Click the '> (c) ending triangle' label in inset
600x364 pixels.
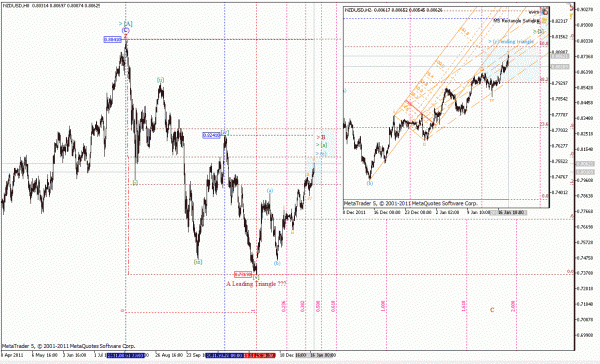pos(511,41)
